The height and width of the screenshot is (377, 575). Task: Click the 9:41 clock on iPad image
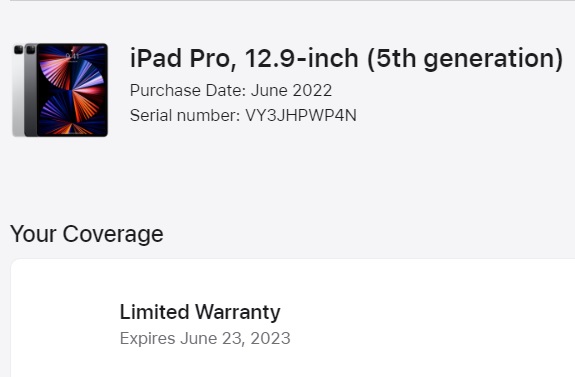pyautogui.click(x=72, y=56)
